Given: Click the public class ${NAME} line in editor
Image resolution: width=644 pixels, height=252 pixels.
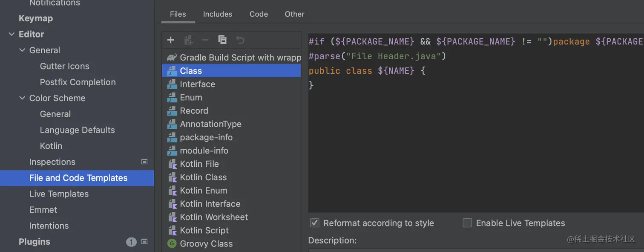Looking at the screenshot, I should (x=367, y=71).
